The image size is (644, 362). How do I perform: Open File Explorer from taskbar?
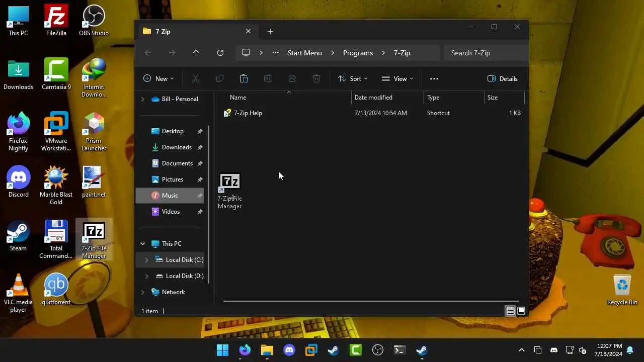coord(267,350)
